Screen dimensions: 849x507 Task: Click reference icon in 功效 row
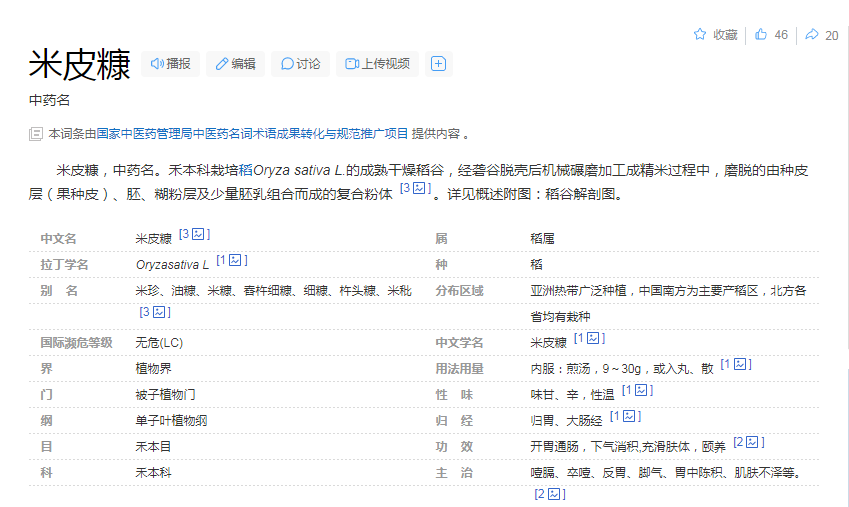pyautogui.click(x=752, y=443)
